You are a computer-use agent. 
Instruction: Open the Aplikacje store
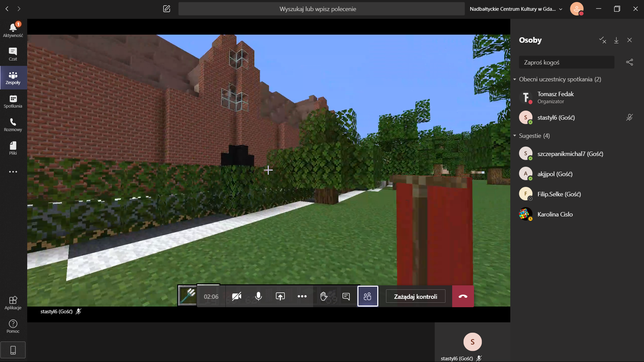coord(13,303)
